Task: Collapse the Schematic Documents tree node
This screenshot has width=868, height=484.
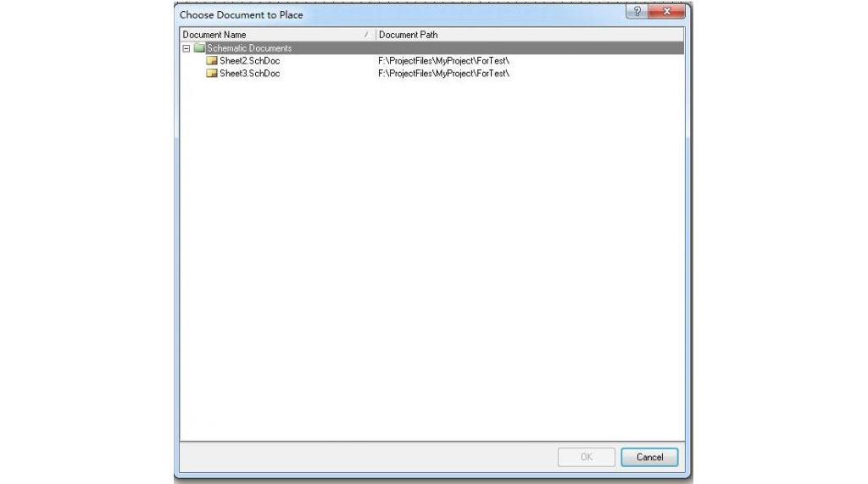Action: pyautogui.click(x=186, y=48)
